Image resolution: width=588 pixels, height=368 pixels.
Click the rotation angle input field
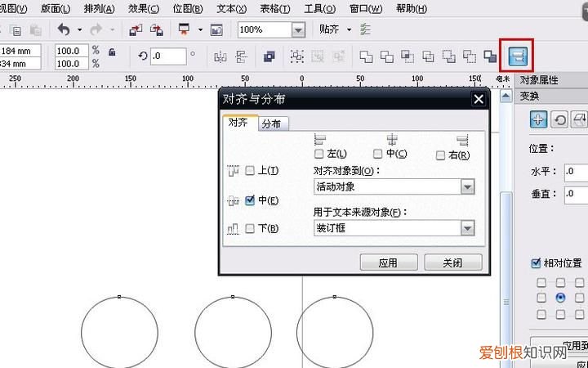pos(168,56)
